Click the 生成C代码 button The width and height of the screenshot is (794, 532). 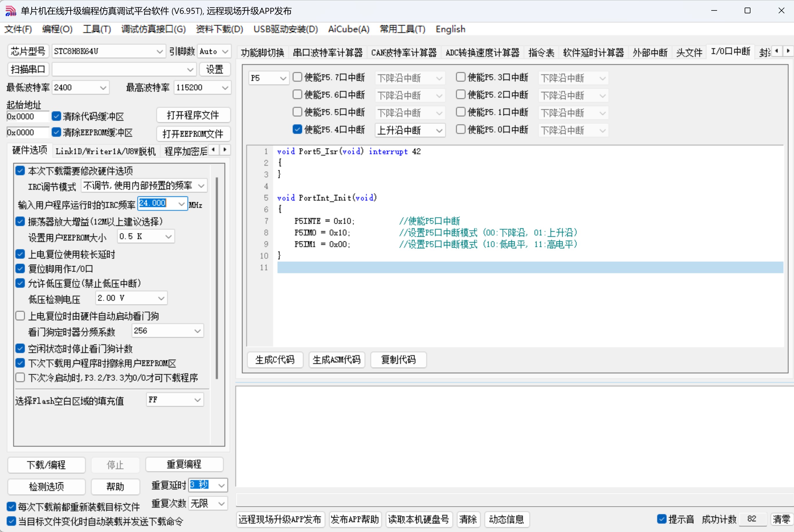(x=275, y=360)
